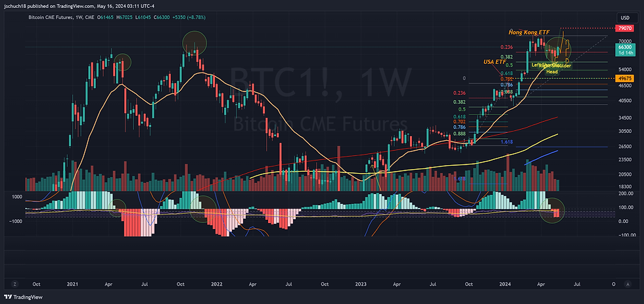Click the 23500 price axis label
Image resolution: width=644 pixels, height=304 pixels.
click(x=624, y=160)
